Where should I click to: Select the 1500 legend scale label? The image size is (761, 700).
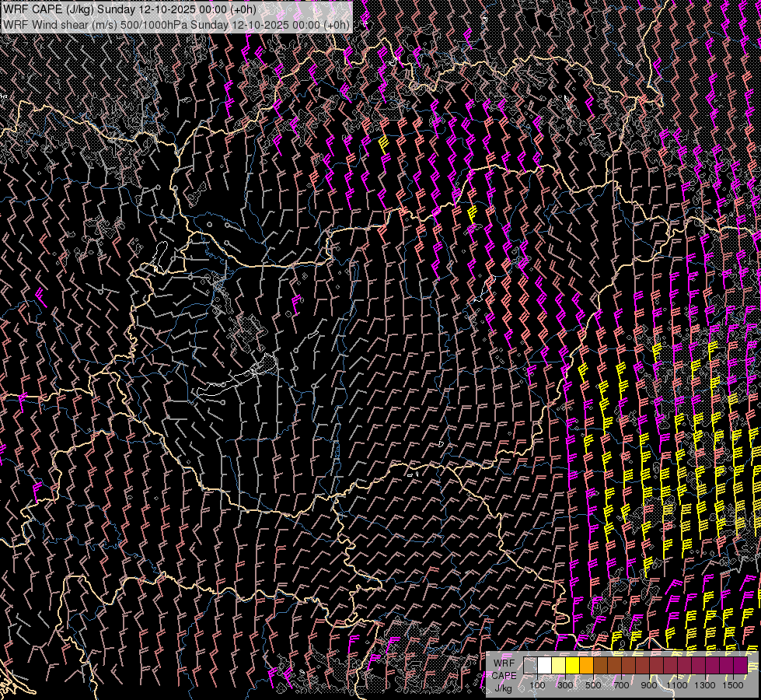point(733,685)
